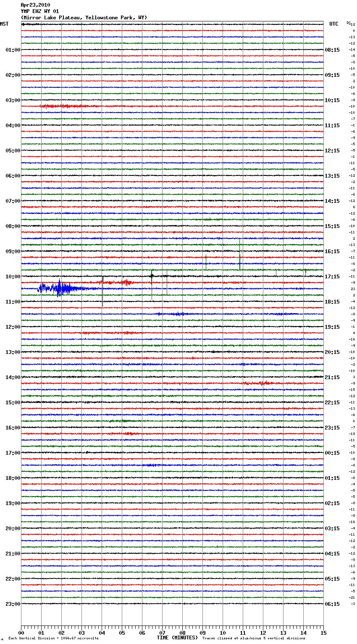Click the "05" minute tick label

(122, 633)
